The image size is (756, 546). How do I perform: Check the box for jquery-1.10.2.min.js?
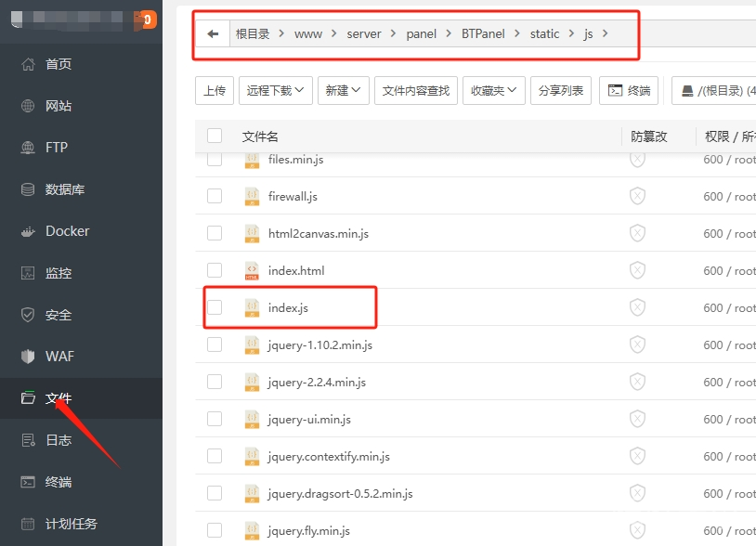pyautogui.click(x=215, y=344)
